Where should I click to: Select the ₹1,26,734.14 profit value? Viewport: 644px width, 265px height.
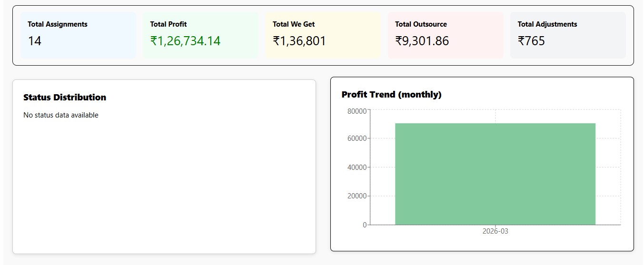pyautogui.click(x=185, y=41)
